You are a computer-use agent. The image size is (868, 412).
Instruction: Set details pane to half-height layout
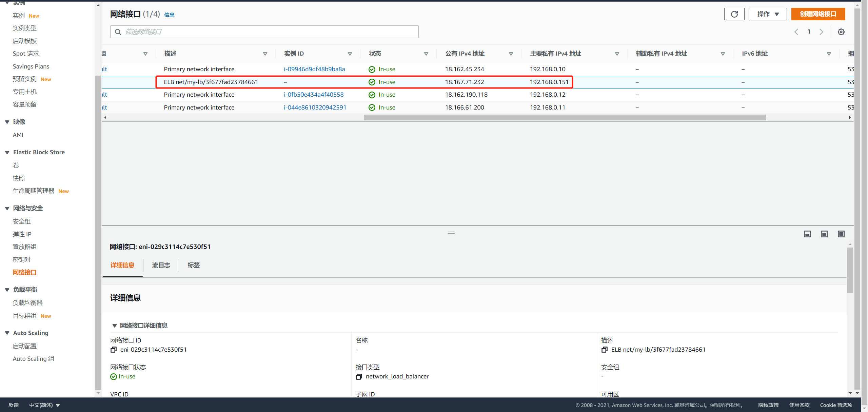click(824, 234)
